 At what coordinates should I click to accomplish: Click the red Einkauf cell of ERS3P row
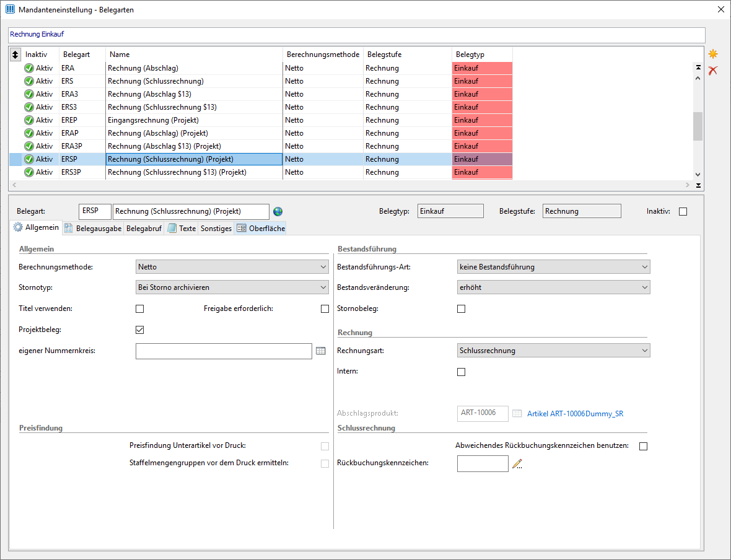pos(482,173)
